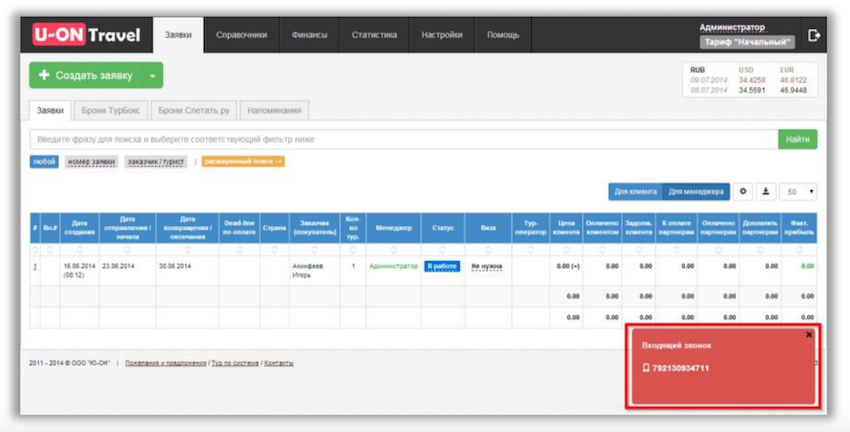850x432 pixels.
Task: Open table settings gear icon
Action: (743, 191)
